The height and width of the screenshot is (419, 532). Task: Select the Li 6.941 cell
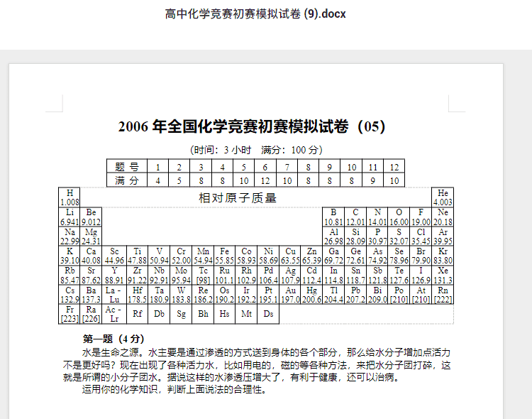coord(70,217)
